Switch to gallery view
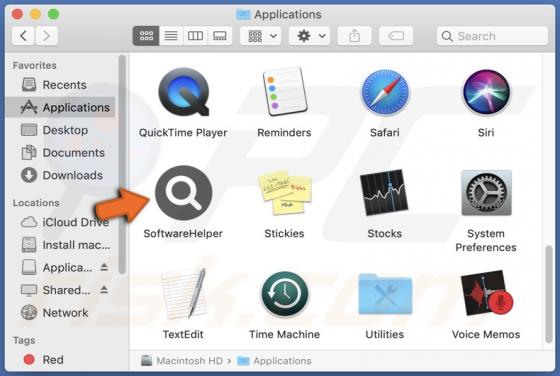The image size is (560, 376). (x=220, y=36)
